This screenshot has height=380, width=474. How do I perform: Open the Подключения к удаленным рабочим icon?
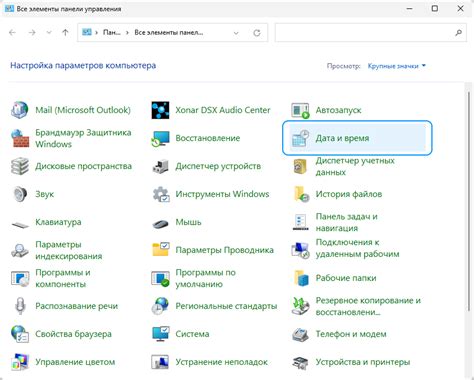point(300,250)
